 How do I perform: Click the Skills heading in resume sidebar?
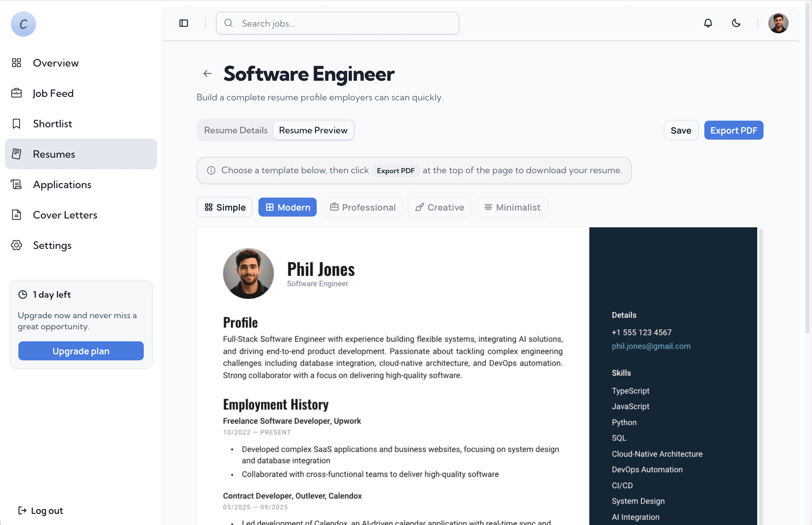(x=621, y=373)
